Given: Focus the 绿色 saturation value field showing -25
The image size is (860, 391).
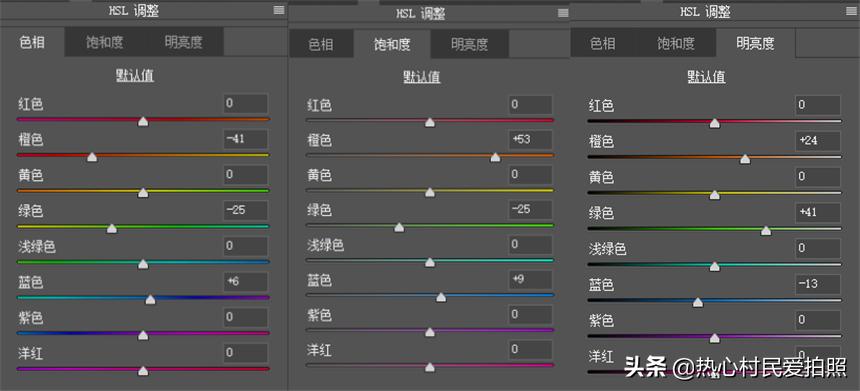Looking at the screenshot, I should (x=530, y=210).
